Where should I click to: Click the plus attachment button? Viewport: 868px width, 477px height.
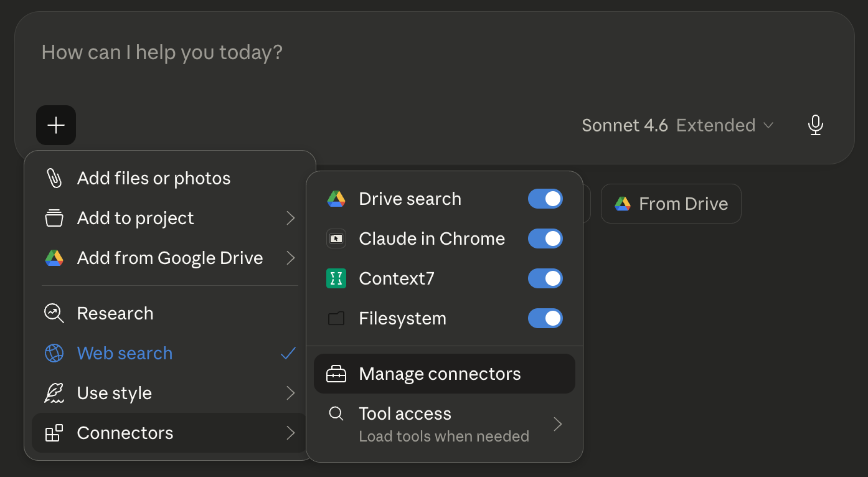[56, 125]
